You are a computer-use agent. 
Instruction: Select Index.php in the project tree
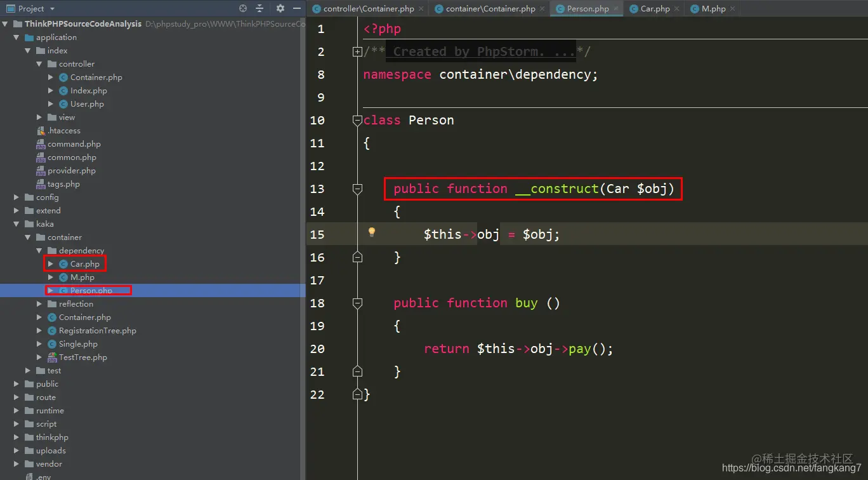(88, 91)
